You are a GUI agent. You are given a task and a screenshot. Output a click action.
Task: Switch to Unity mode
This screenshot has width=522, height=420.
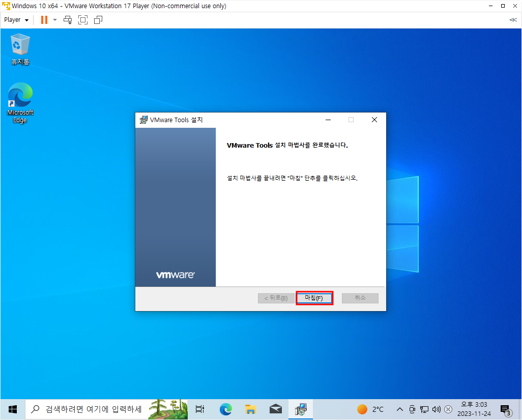(x=98, y=20)
